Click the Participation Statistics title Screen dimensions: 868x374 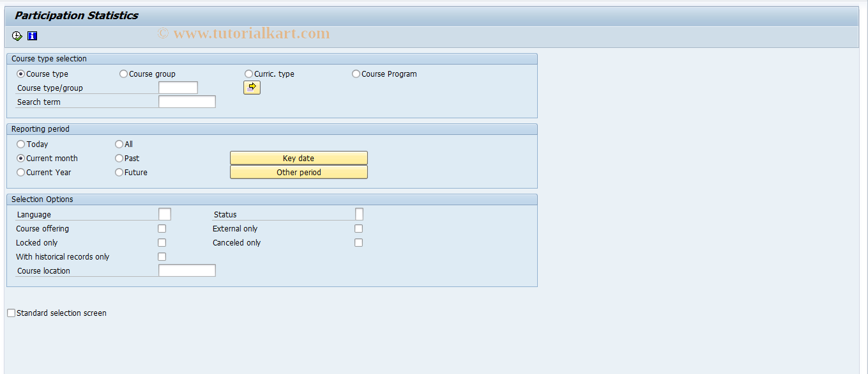(76, 15)
